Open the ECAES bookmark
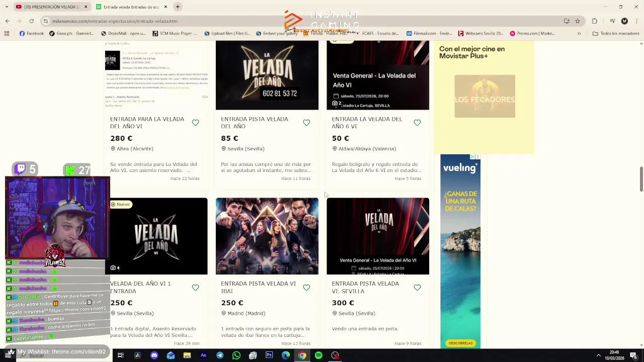Image resolution: width=644 pixels, height=362 pixels. tap(377, 34)
